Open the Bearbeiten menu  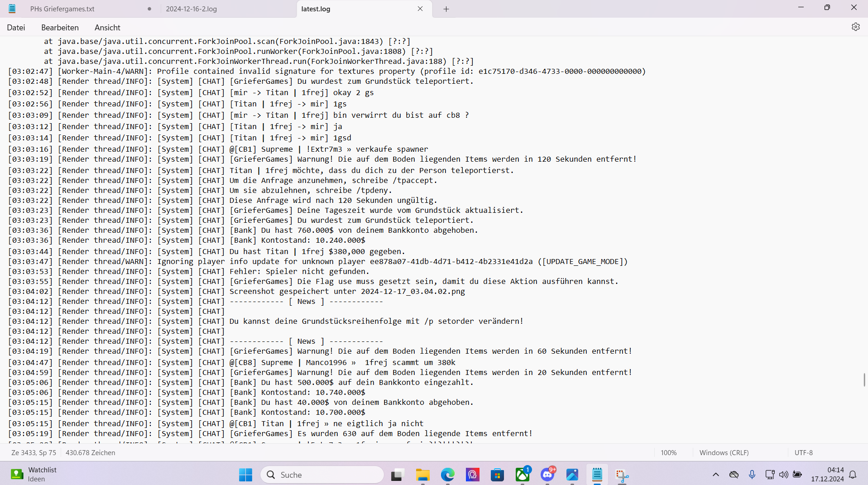(60, 28)
